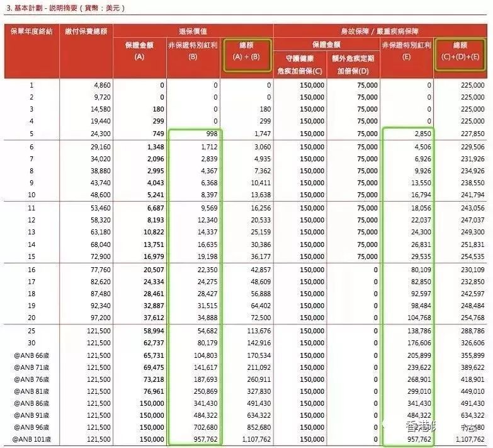Image resolution: width=493 pixels, height=448 pixels.
Task: Click surrender total '7,362' in year 8
Action: tap(263, 171)
